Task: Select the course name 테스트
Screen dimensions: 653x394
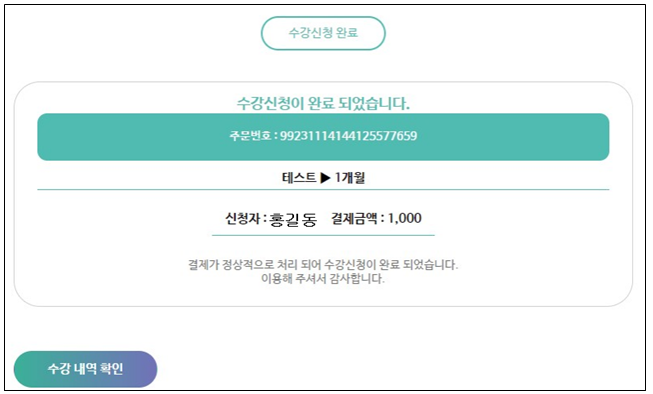Action: pyautogui.click(x=299, y=178)
